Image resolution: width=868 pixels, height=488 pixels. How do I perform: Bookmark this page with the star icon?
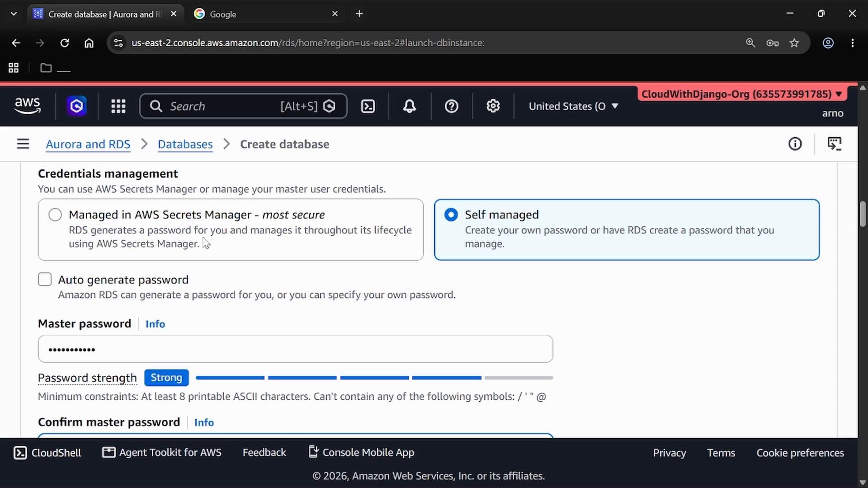[x=794, y=43]
